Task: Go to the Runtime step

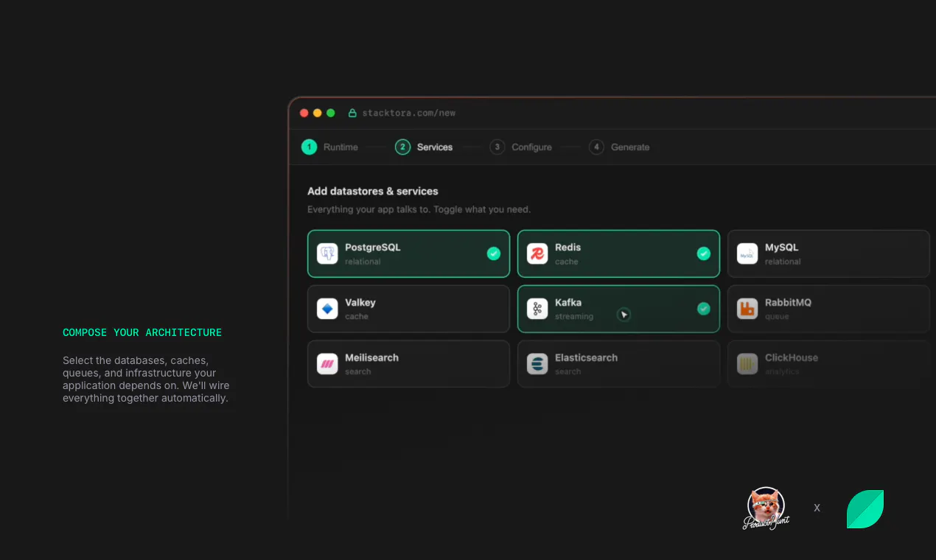Action: (x=329, y=147)
